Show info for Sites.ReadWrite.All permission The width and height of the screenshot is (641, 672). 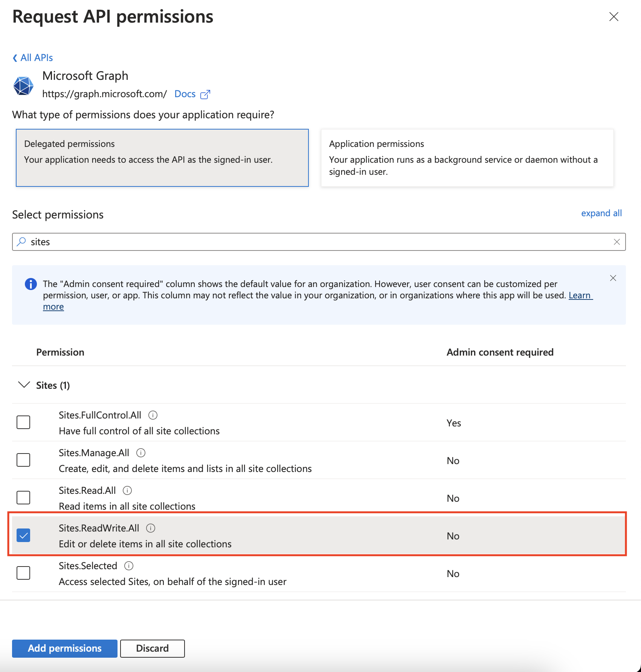[151, 528]
